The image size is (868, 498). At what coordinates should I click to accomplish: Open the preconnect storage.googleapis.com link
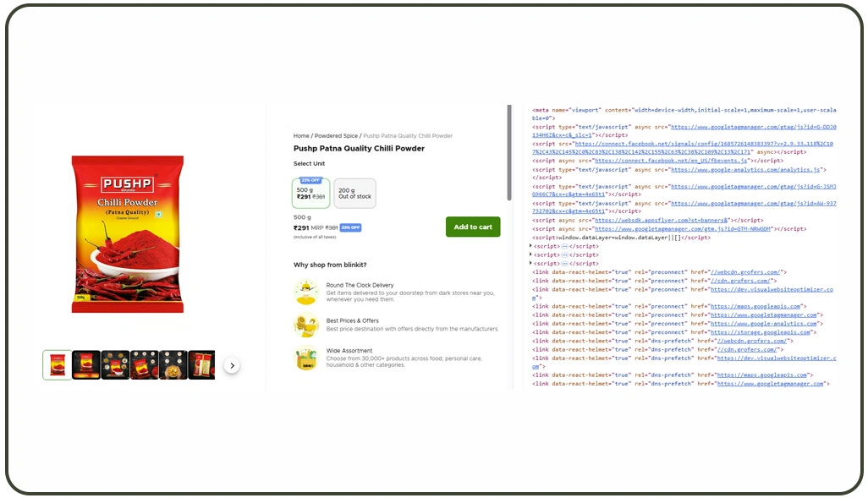pyautogui.click(x=761, y=332)
